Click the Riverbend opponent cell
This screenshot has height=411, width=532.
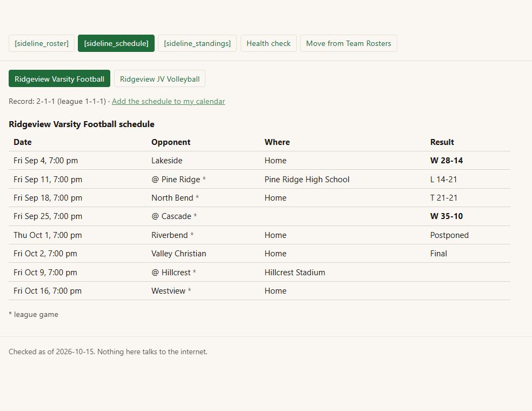point(172,235)
